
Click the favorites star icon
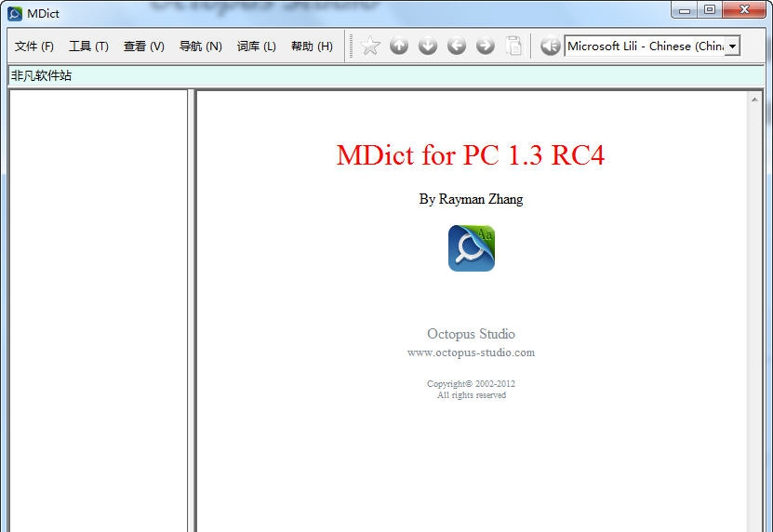pyautogui.click(x=370, y=46)
